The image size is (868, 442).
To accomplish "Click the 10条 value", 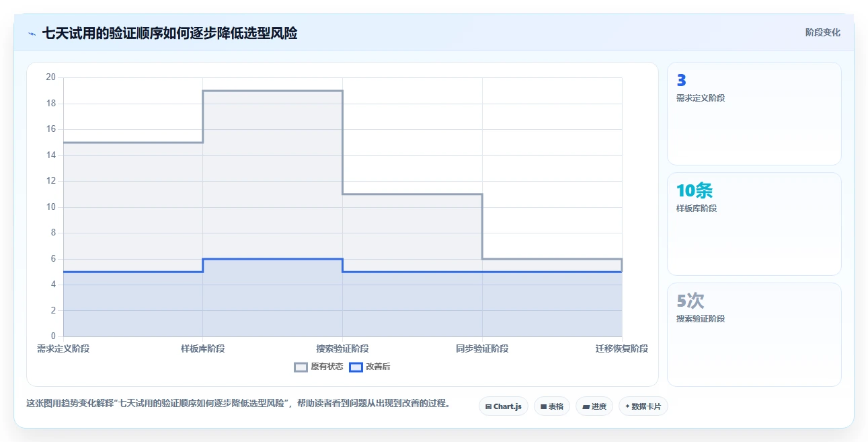I will click(694, 190).
